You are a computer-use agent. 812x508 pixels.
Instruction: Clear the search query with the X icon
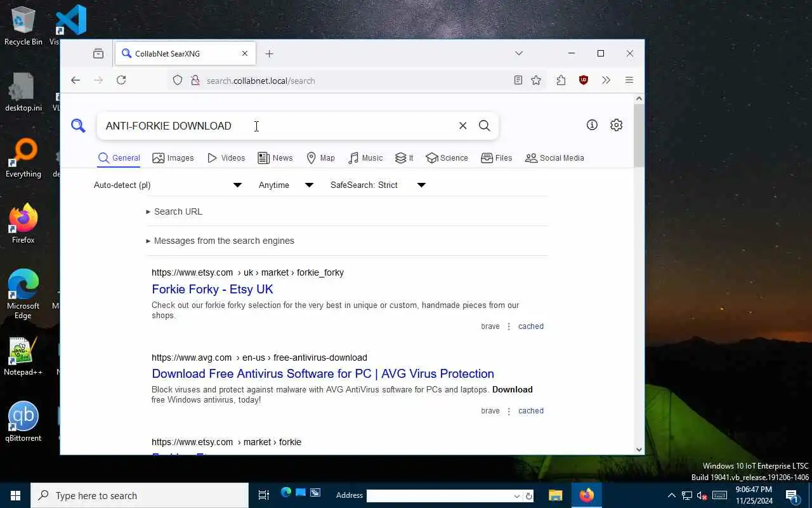point(463,126)
